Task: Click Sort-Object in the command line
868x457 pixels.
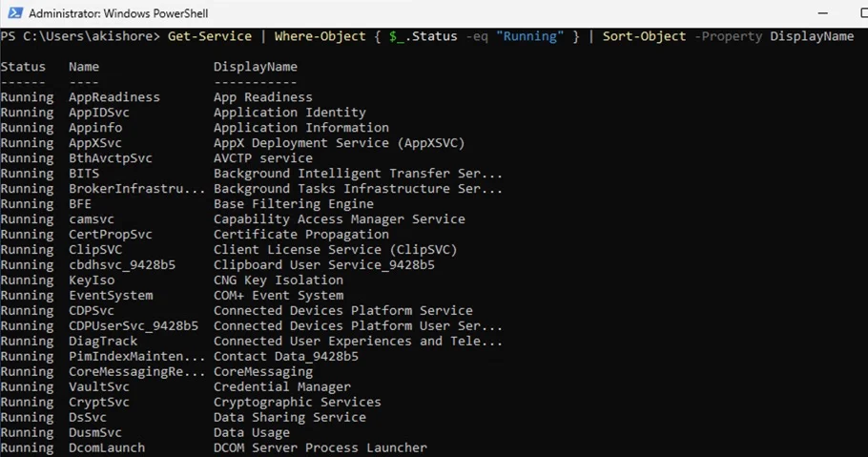Action: [x=645, y=36]
